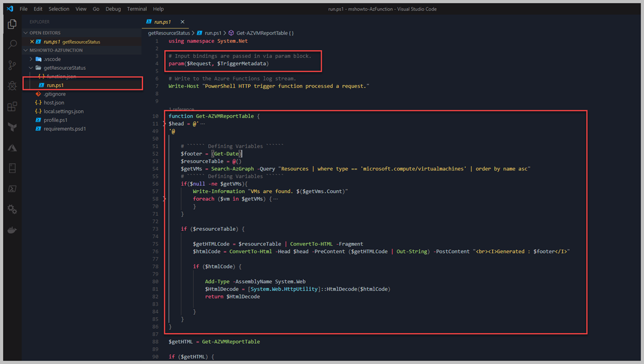644x364 pixels.
Task: Click the VS Code logo in the title bar
Action: [10, 8]
